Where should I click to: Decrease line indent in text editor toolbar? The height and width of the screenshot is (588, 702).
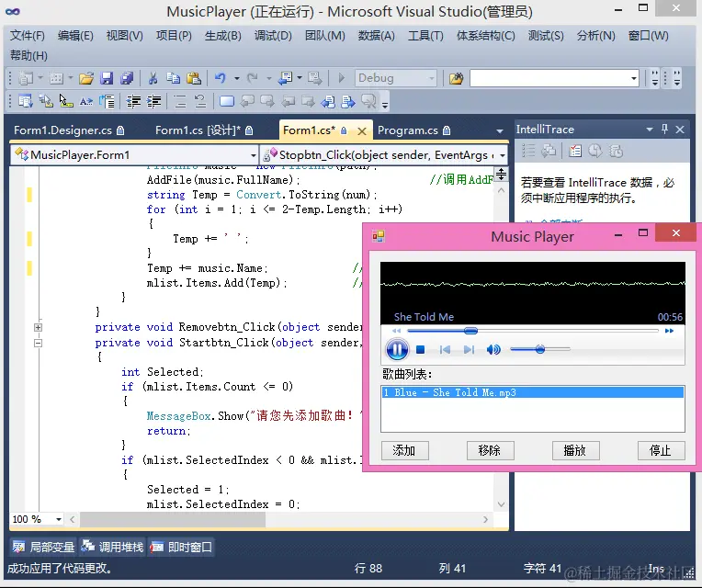click(x=133, y=102)
